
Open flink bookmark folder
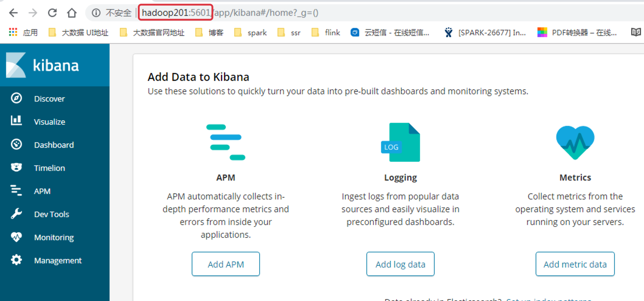pos(326,33)
